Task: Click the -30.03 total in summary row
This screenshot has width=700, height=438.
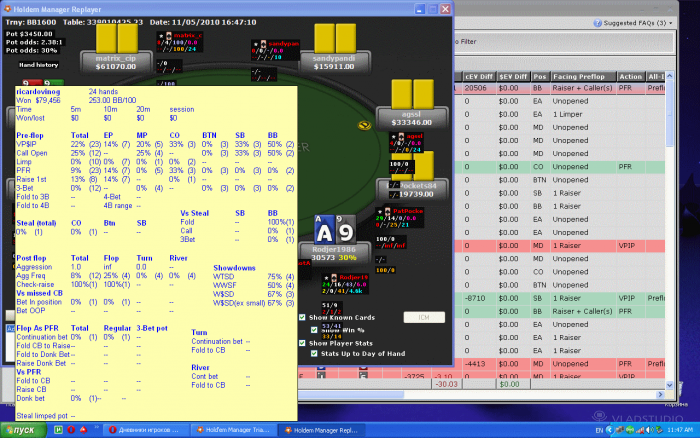Action: [x=446, y=384]
